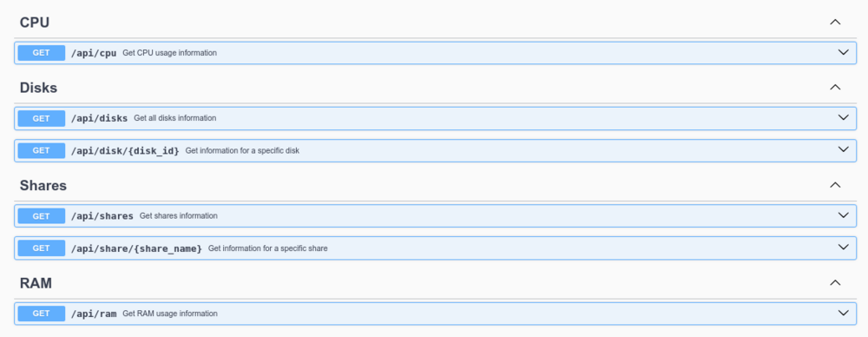Collapse the CPU section chevron
The width and height of the screenshot is (868, 337).
pyautogui.click(x=835, y=23)
